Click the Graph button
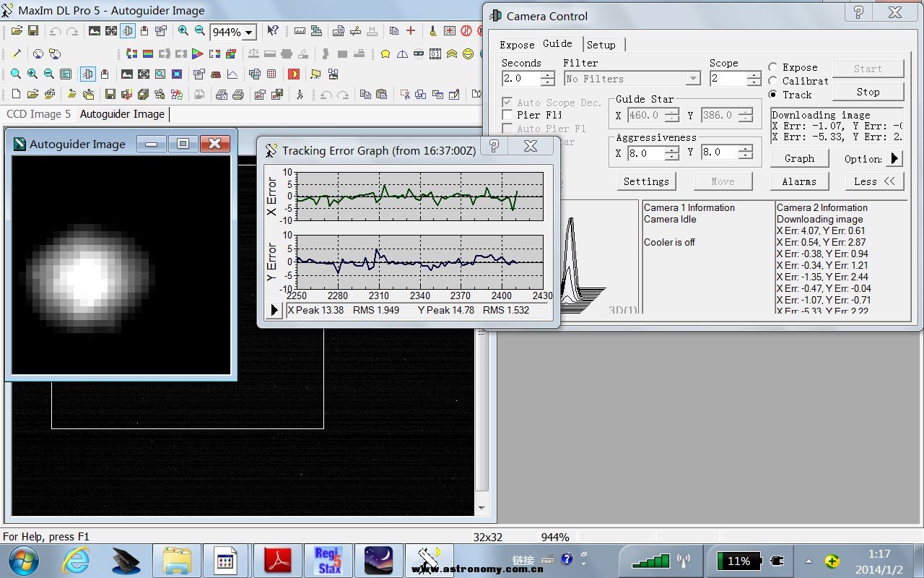Image resolution: width=924 pixels, height=578 pixels. point(799,158)
